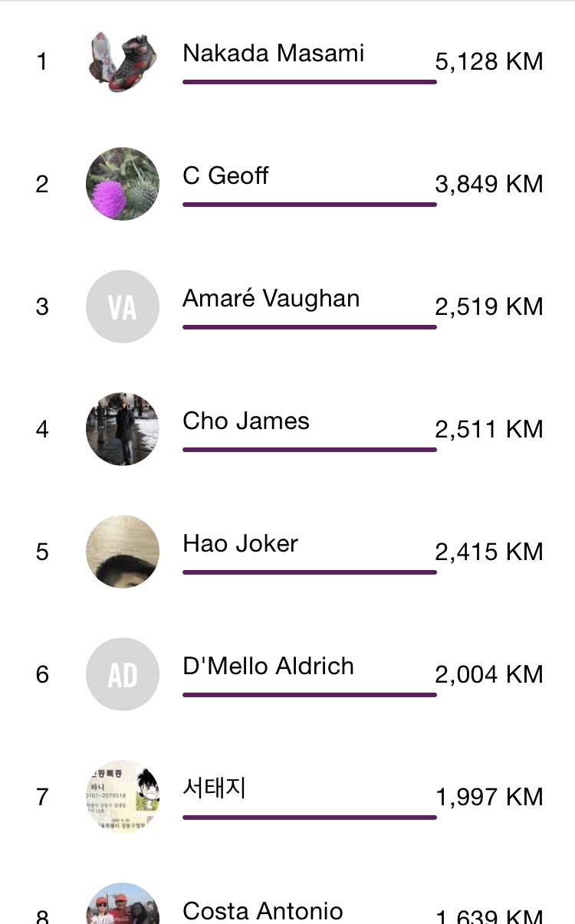Open Amaré Vaughan's profile name
Viewport: 575px width, 924px height.
(271, 299)
